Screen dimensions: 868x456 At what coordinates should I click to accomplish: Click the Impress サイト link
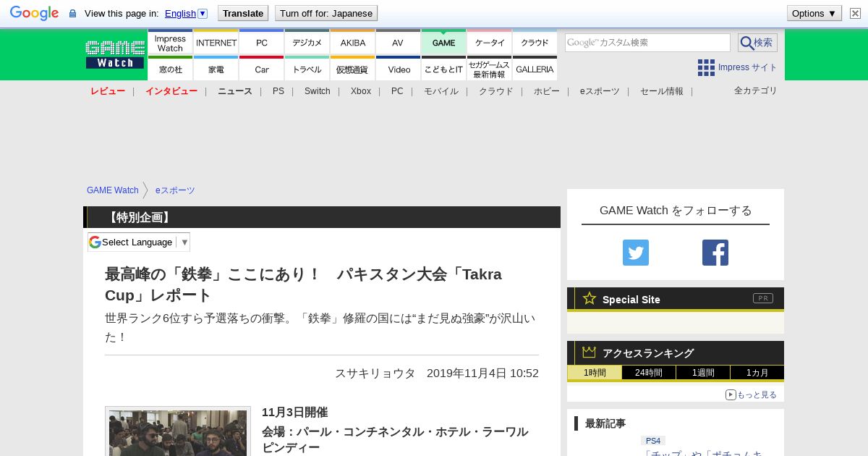point(747,67)
